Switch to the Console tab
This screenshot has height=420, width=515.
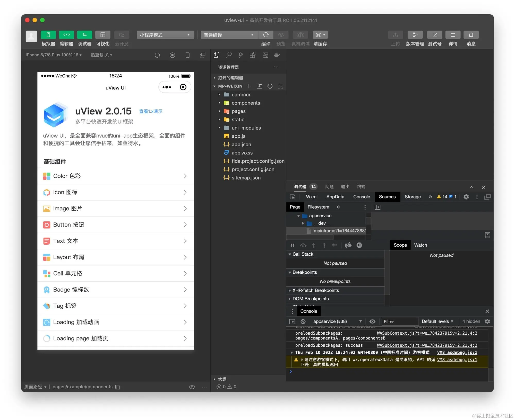pyautogui.click(x=361, y=197)
